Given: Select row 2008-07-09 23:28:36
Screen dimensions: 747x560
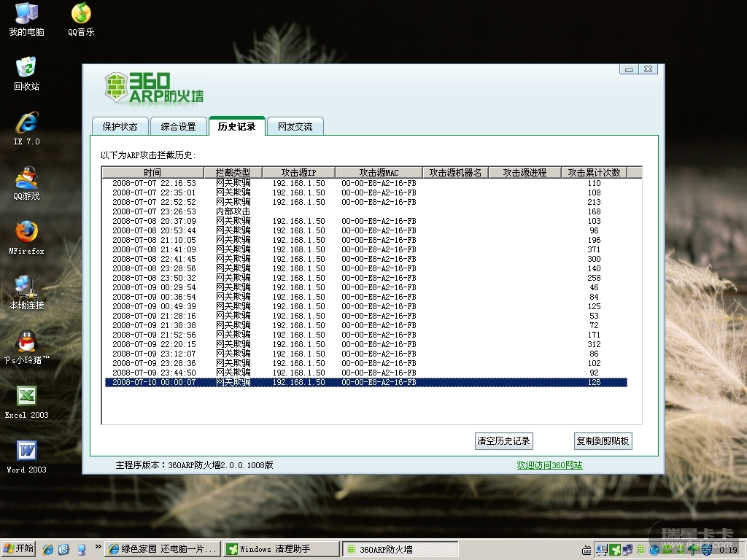Looking at the screenshot, I should (x=366, y=363).
